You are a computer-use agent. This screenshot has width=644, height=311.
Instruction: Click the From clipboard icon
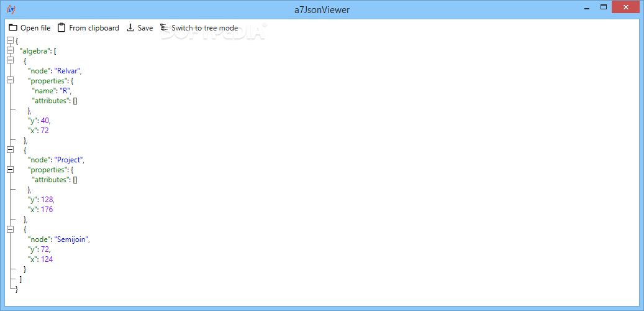61,28
